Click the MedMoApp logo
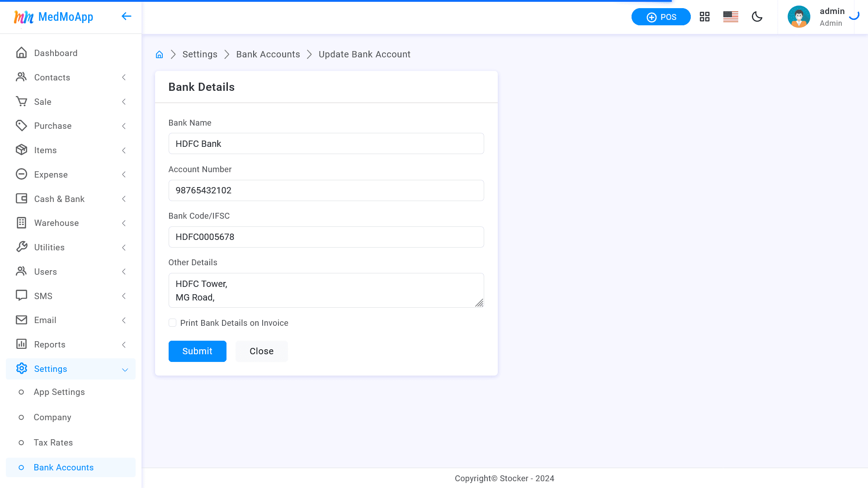Screen dimensions: 868x488 (x=53, y=17)
